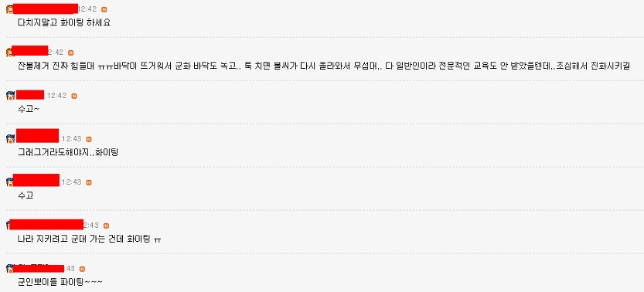
Task: Open redacted username of '수고~' commenter
Action: click(x=30, y=94)
